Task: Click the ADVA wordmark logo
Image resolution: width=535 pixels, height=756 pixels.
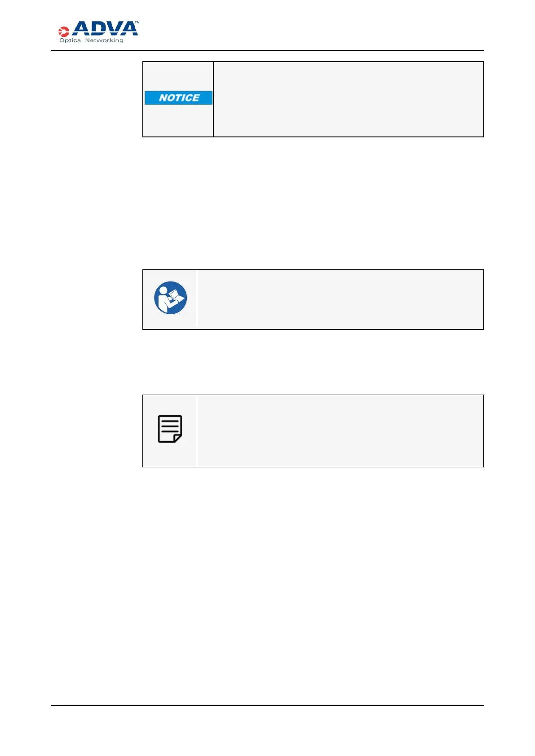Action: tap(105, 28)
